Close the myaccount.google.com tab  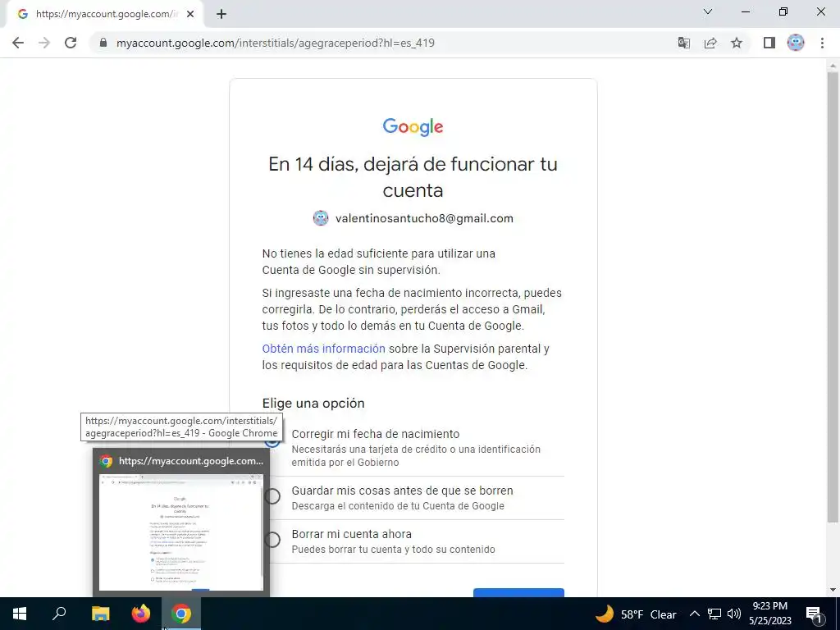(190, 14)
